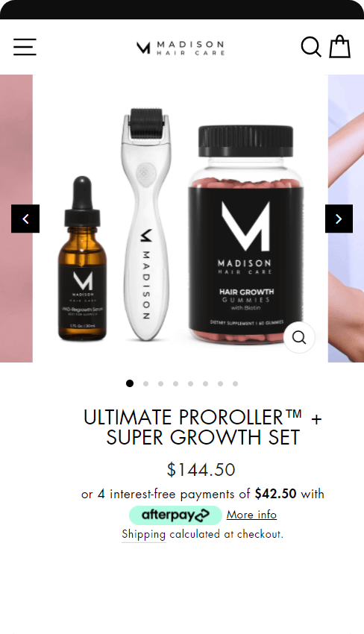The width and height of the screenshot is (364, 634).
Task: Jump to sixth carousel dot
Action: 205,383
